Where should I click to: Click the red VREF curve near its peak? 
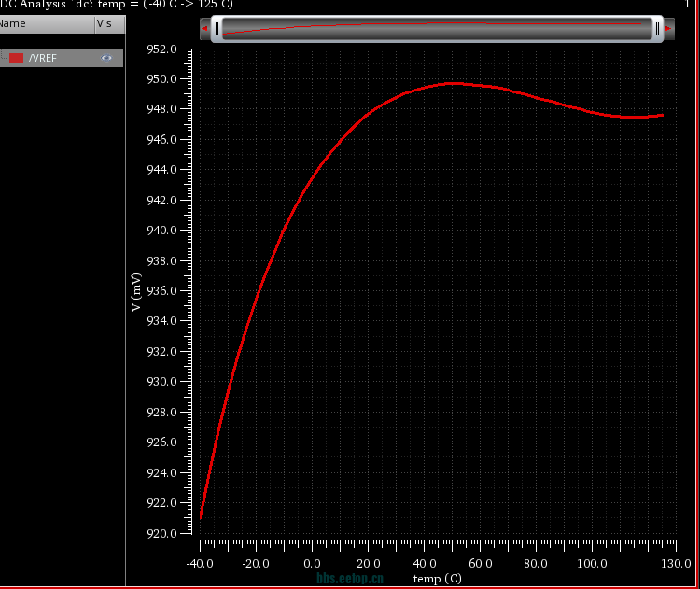coord(454,83)
